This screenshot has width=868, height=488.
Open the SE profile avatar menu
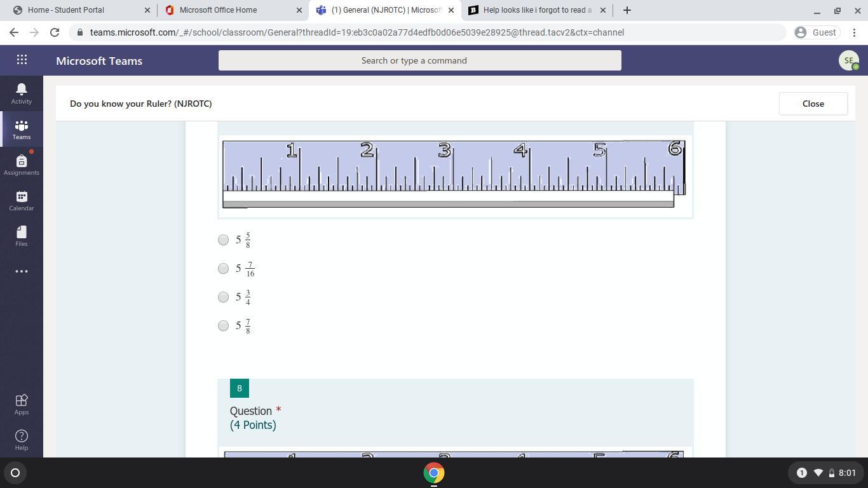pyautogui.click(x=848, y=60)
